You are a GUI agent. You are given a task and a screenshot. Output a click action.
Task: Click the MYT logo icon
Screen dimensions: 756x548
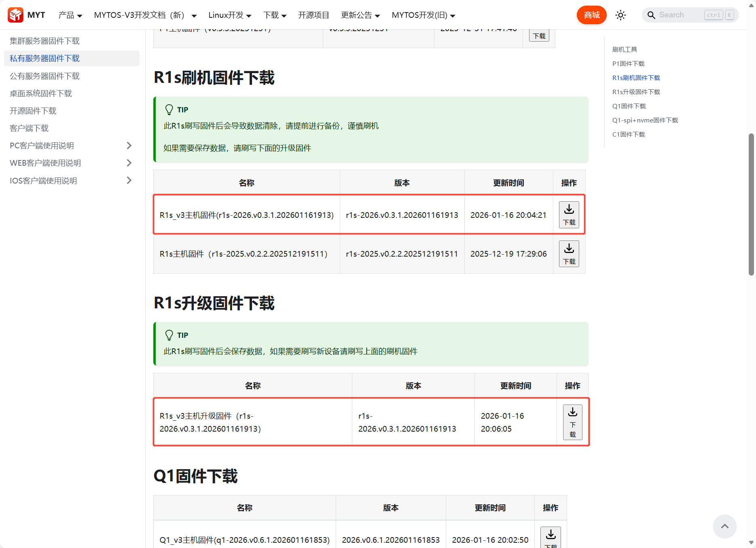pyautogui.click(x=16, y=15)
